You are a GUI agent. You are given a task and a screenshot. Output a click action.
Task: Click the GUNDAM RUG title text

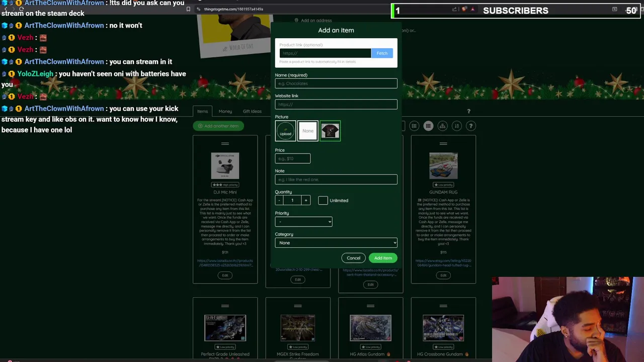[443, 192]
